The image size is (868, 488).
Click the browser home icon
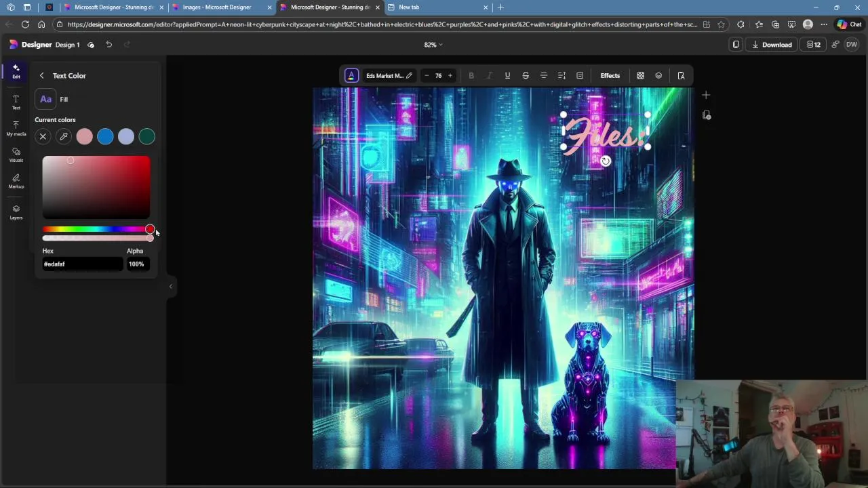click(41, 24)
